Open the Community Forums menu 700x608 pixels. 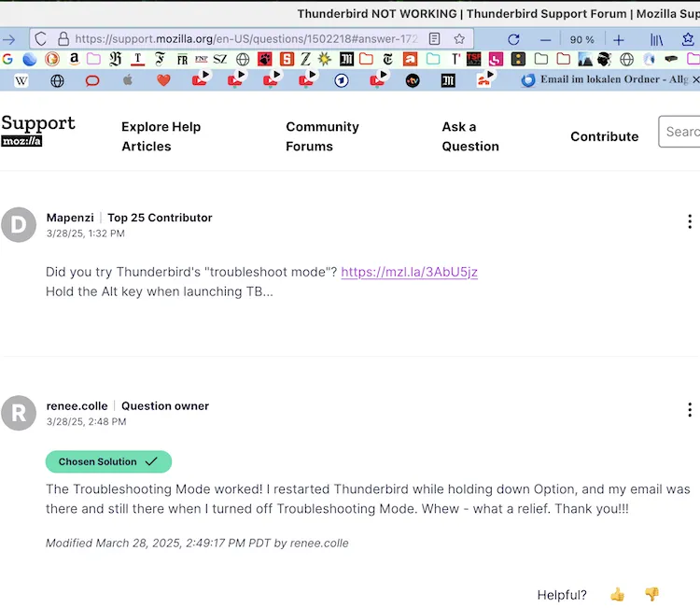[x=322, y=136]
